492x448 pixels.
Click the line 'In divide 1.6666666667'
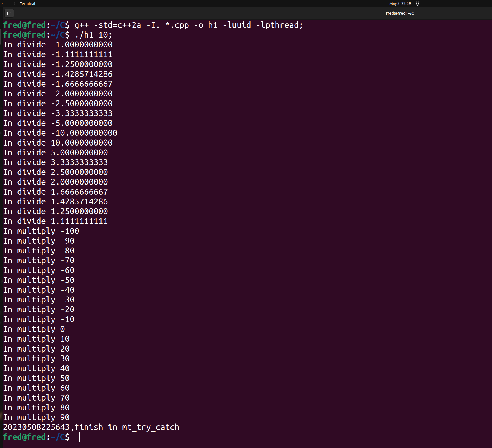[x=55, y=192]
